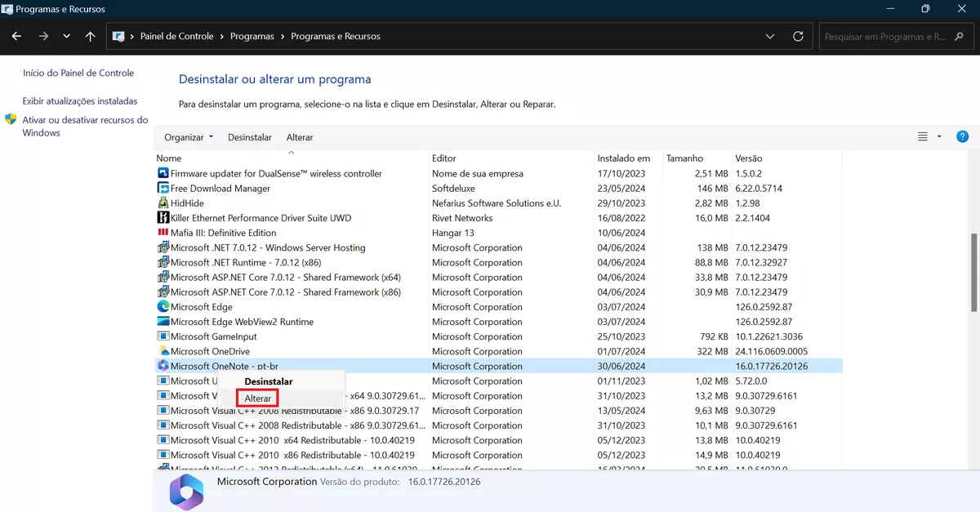980x512 pixels.
Task: Expand chevron after Painel de Controle breadcrumb
Action: coord(222,37)
